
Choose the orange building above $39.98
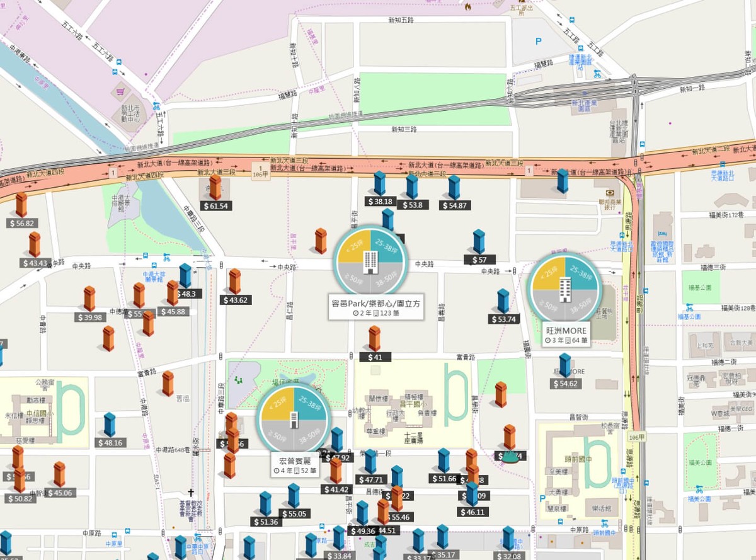point(89,299)
